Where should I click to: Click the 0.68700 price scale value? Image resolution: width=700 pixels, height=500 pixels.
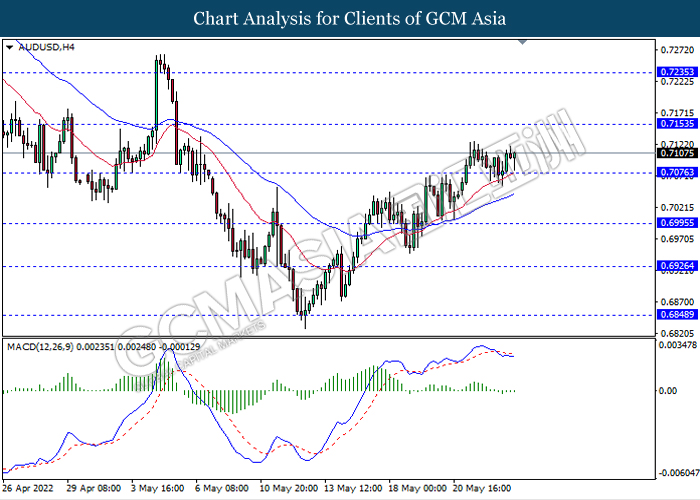[677, 302]
